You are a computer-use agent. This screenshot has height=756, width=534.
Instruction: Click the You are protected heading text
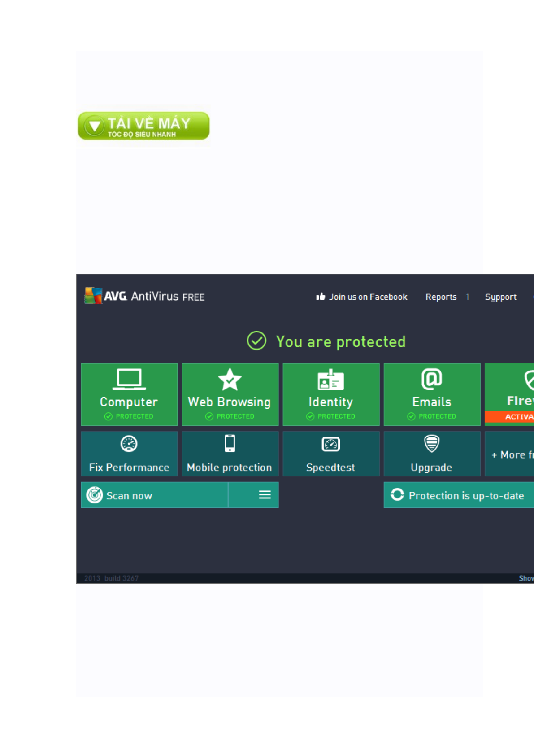click(341, 341)
